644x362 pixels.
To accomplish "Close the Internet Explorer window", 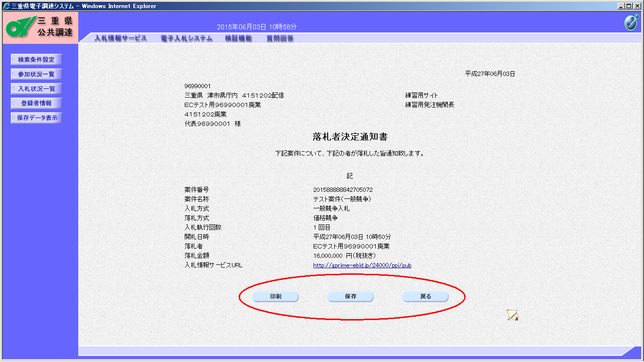I will [x=637, y=6].
